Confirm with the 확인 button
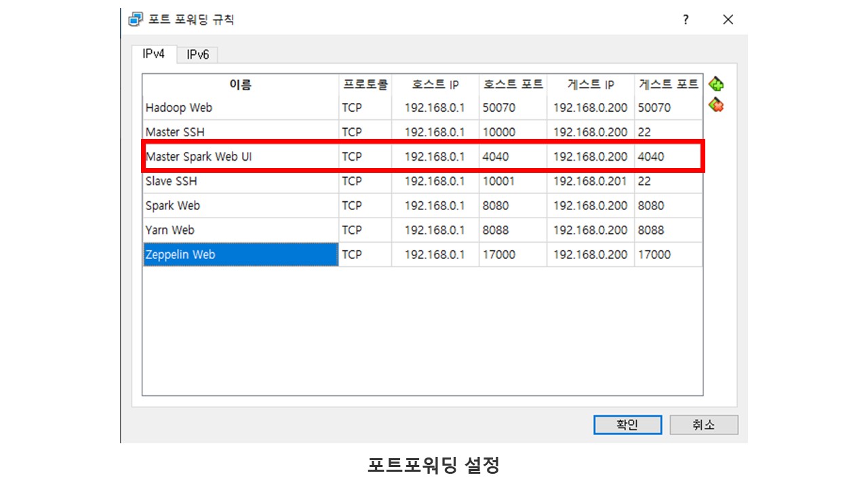 point(627,425)
